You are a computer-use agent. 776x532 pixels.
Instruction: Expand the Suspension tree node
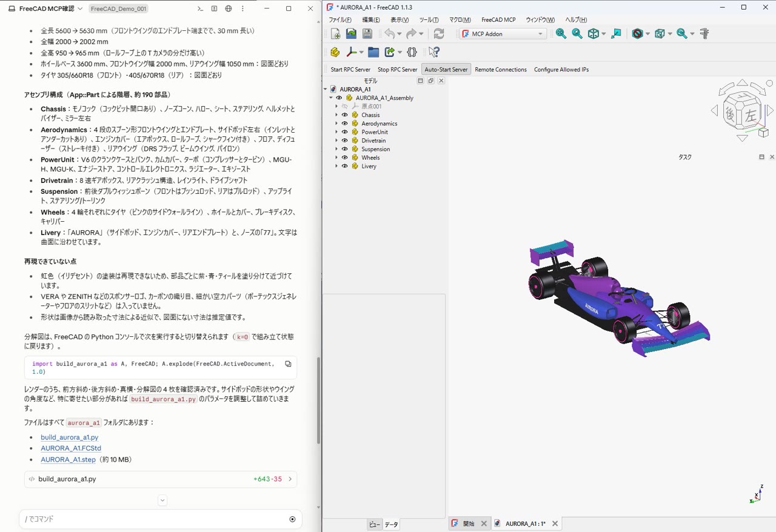(x=336, y=149)
